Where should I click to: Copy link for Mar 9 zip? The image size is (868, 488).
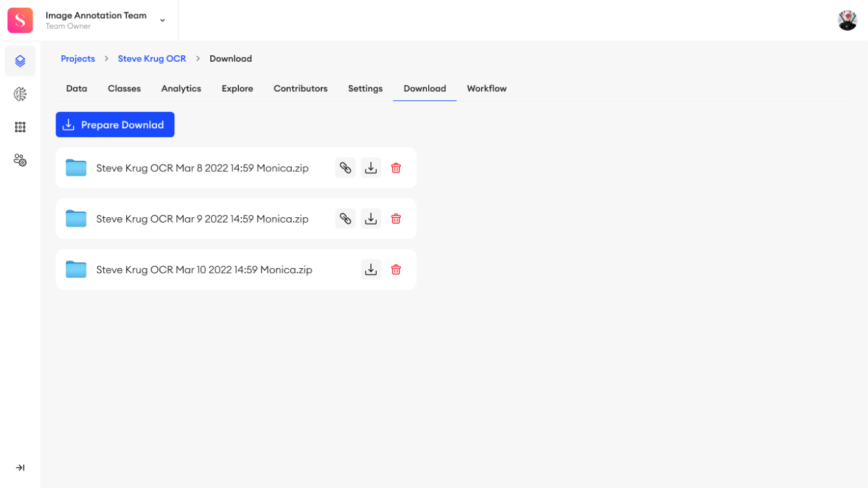[x=346, y=219]
